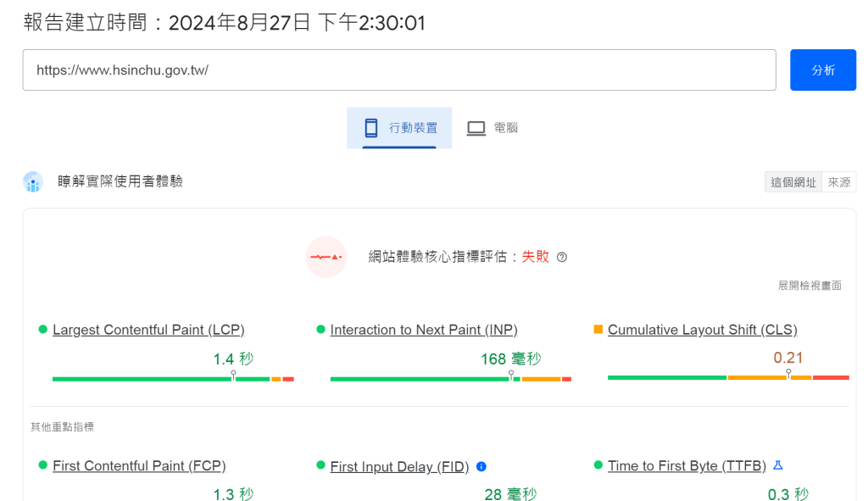Open the help tooltip next to 失敗
This screenshot has height=501, width=868.
click(x=561, y=256)
